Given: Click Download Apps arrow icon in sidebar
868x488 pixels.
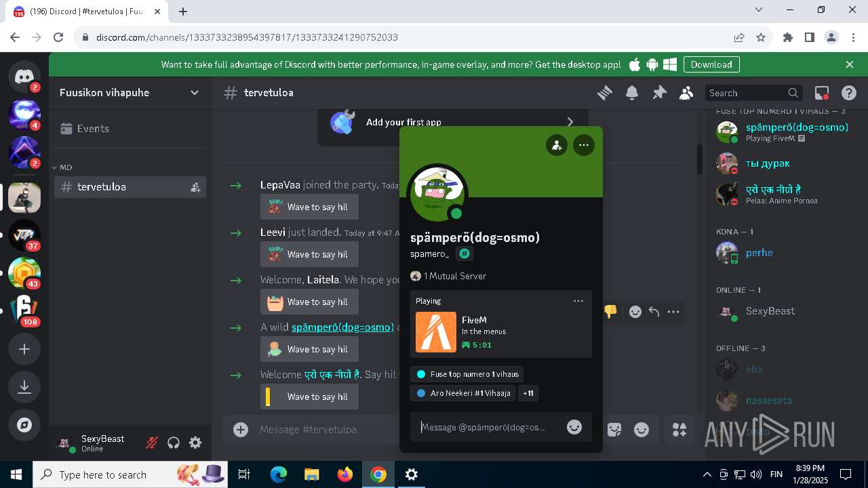Looking at the screenshot, I should click(x=24, y=387).
